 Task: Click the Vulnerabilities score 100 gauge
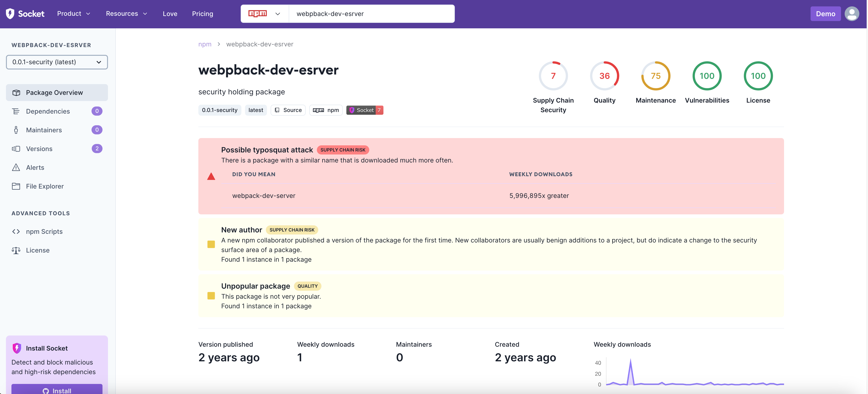707,76
